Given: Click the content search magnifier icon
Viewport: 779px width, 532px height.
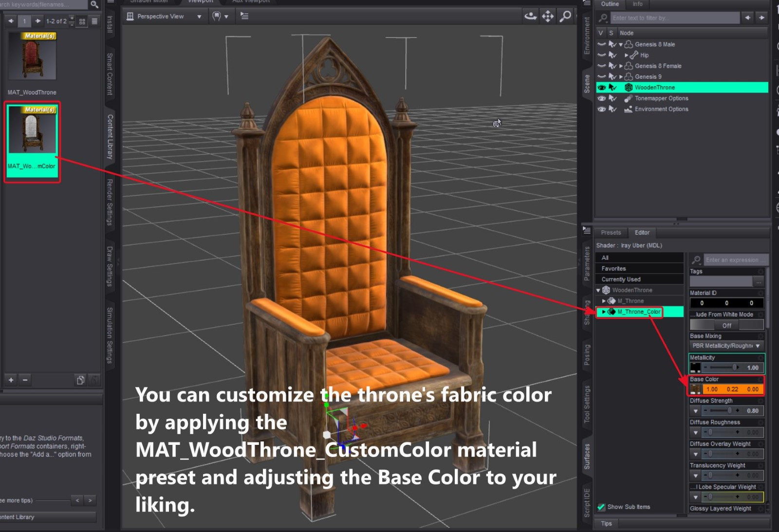Looking at the screenshot, I should pyautogui.click(x=94, y=4).
